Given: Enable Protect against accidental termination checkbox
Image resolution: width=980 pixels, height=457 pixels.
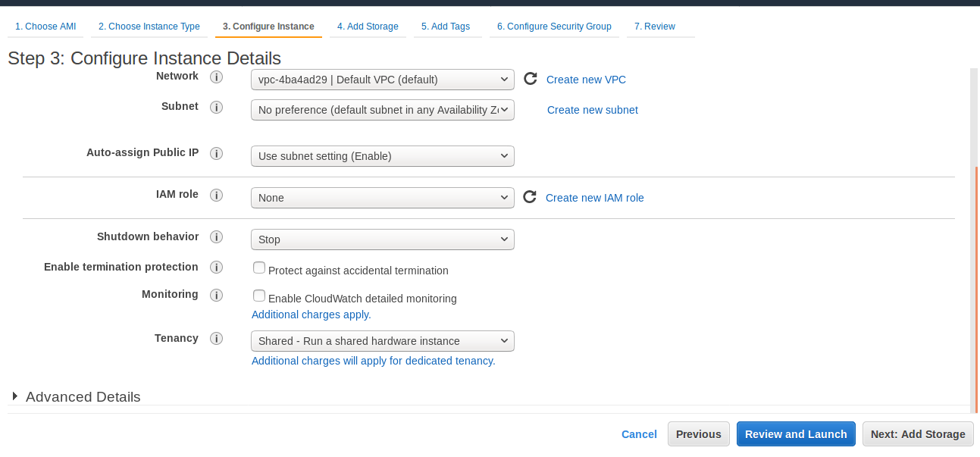Looking at the screenshot, I should 259,268.
